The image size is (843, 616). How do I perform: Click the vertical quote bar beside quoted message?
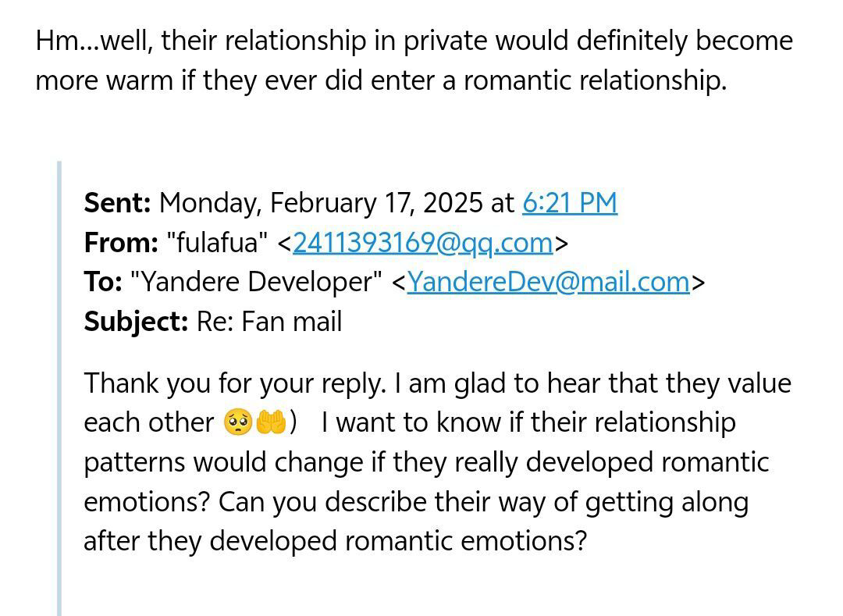click(59, 388)
